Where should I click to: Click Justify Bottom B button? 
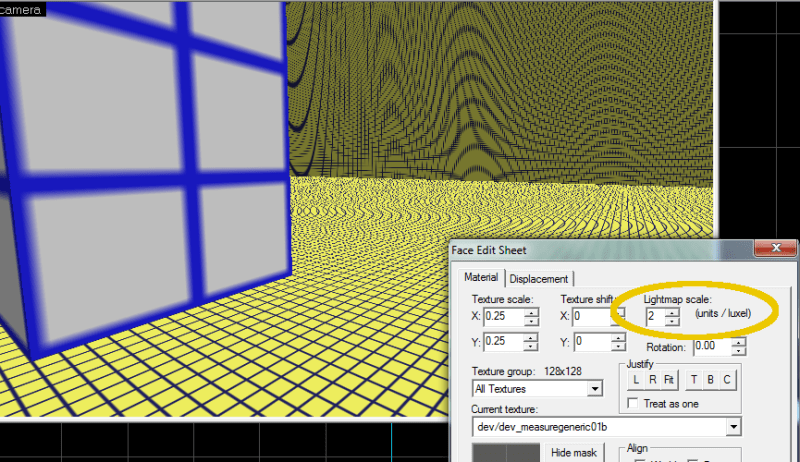pyautogui.click(x=710, y=380)
